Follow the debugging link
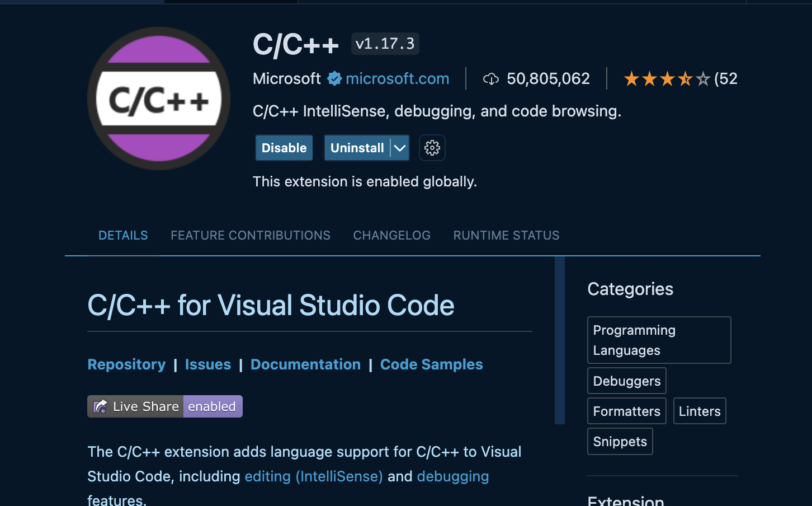The width and height of the screenshot is (812, 506). click(x=453, y=476)
